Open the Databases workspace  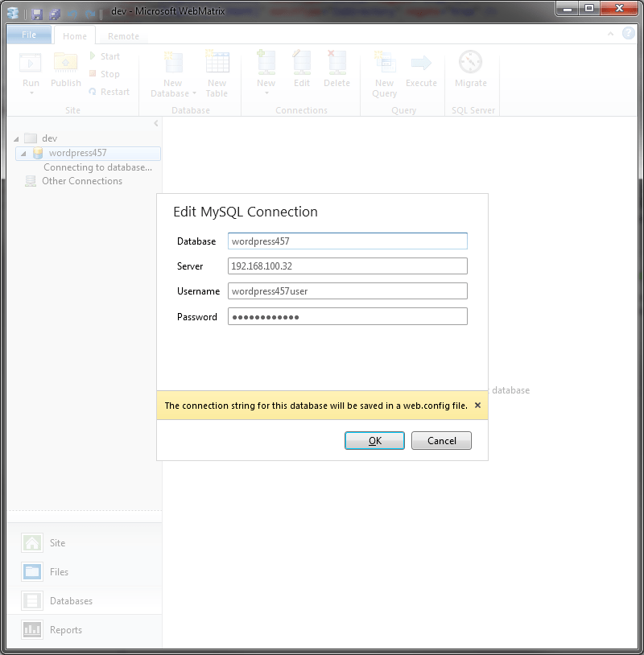click(x=71, y=601)
